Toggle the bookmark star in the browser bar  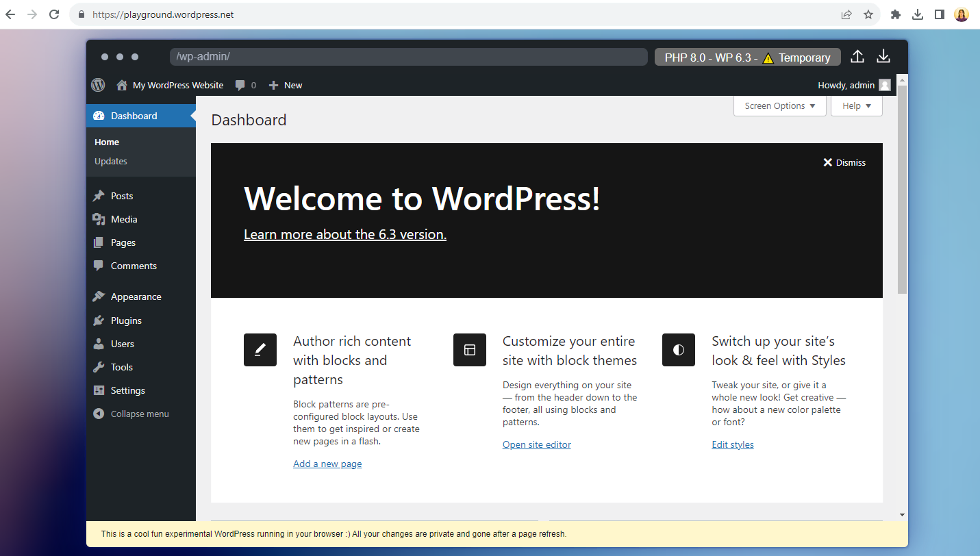coord(868,14)
